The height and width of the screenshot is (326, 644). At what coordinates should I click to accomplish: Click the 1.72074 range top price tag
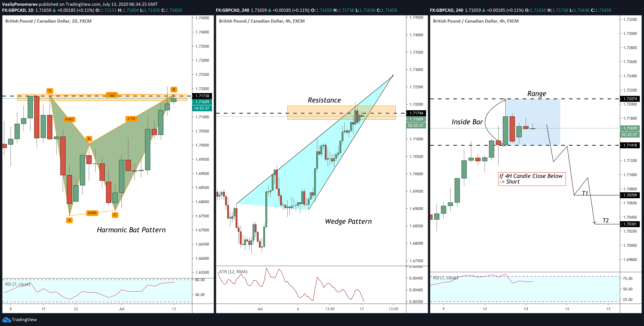(630, 99)
